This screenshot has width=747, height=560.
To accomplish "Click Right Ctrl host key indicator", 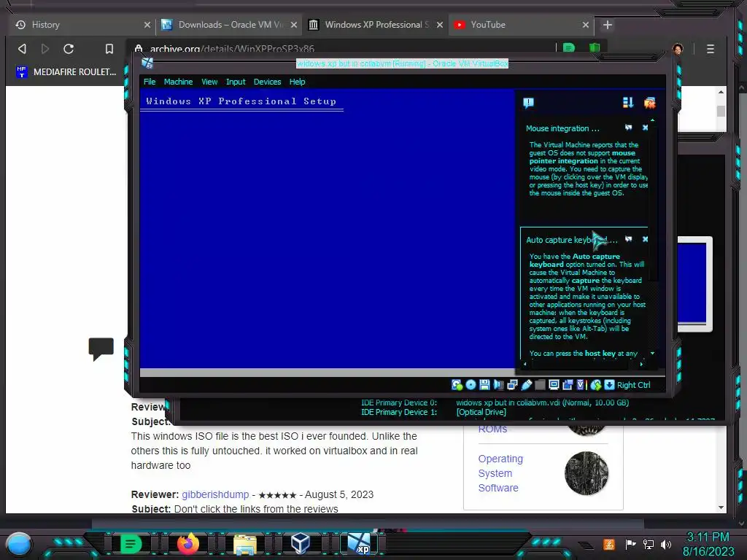I will [x=634, y=385].
